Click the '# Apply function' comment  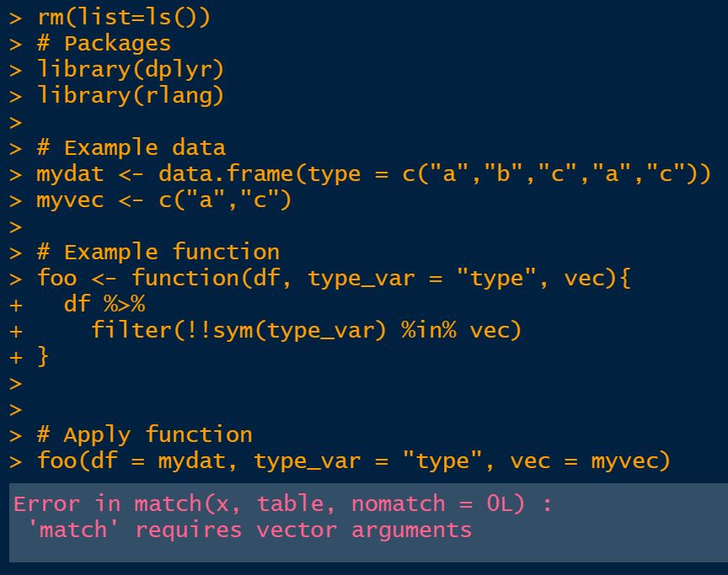point(144,434)
